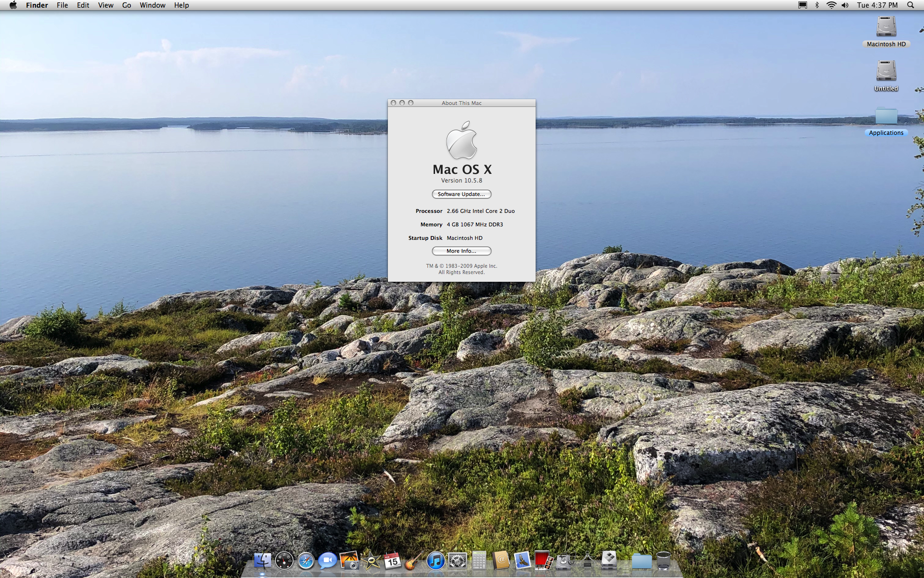Open the Help menu
924x578 pixels.
point(181,5)
